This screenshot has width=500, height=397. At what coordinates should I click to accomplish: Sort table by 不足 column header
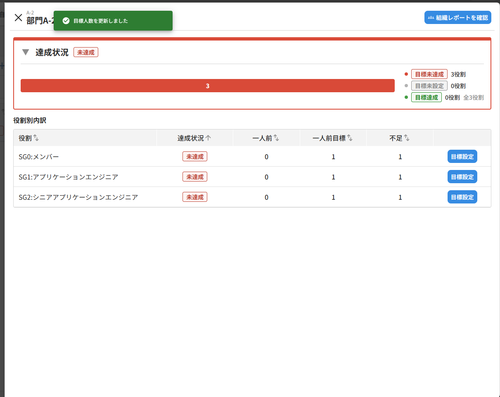[399, 138]
